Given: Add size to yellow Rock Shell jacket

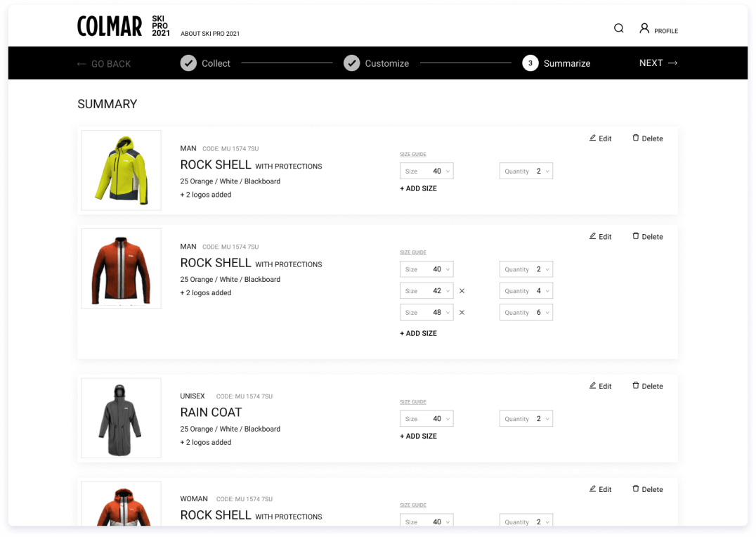Looking at the screenshot, I should point(419,188).
